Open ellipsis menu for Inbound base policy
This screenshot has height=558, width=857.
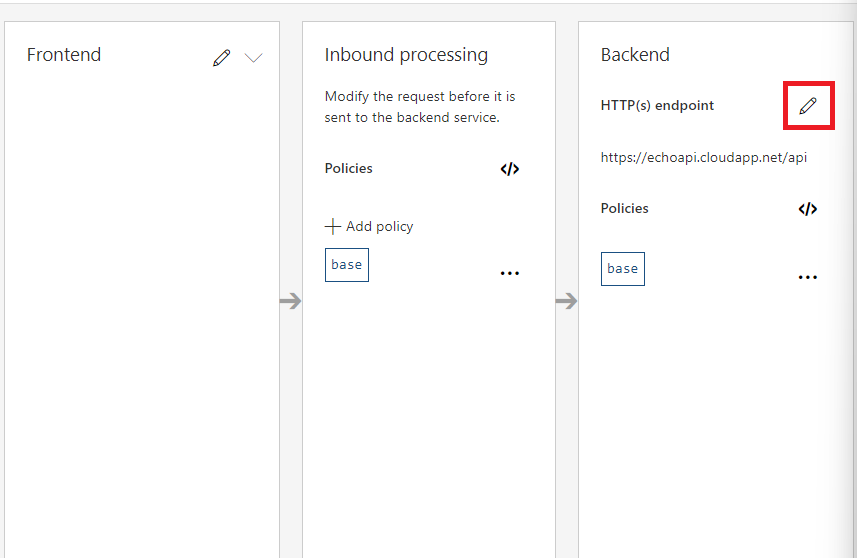(509, 273)
